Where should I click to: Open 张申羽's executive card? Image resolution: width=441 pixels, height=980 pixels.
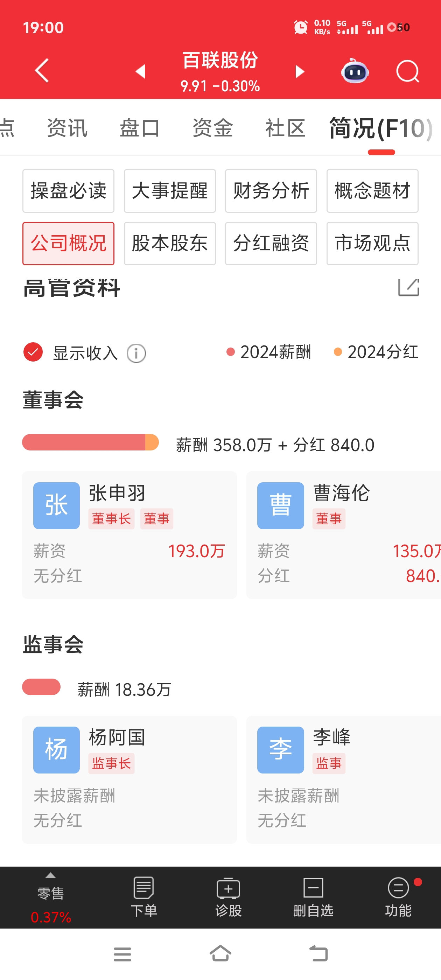(x=129, y=535)
